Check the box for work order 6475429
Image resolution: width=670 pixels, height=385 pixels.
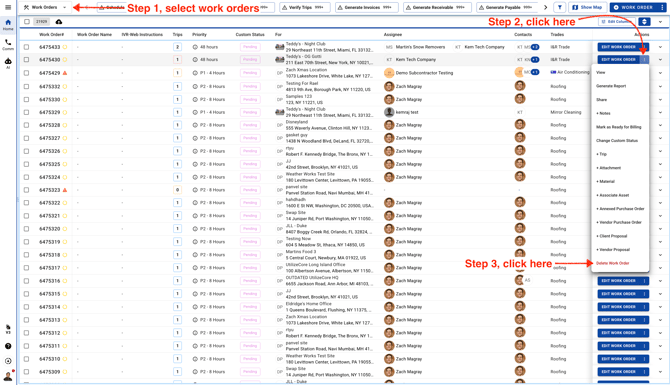[26, 73]
